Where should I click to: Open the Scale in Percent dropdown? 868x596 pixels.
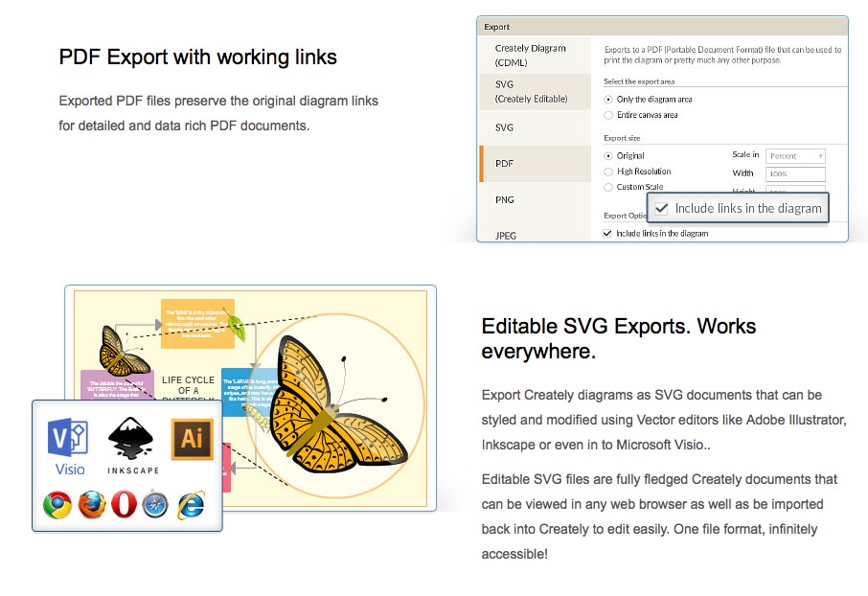point(795,156)
